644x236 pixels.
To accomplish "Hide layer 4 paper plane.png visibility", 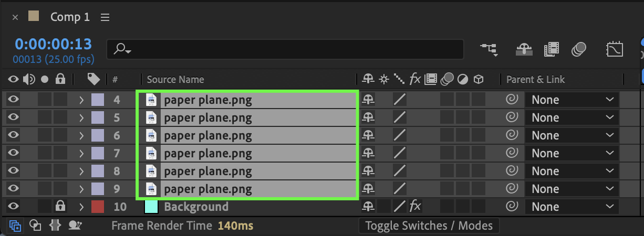I will [x=13, y=100].
